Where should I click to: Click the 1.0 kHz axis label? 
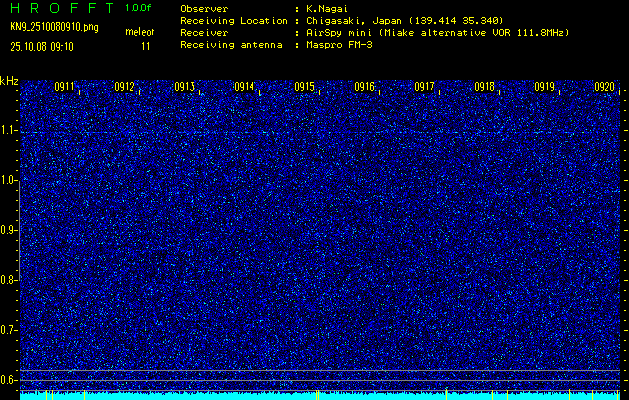(9, 180)
